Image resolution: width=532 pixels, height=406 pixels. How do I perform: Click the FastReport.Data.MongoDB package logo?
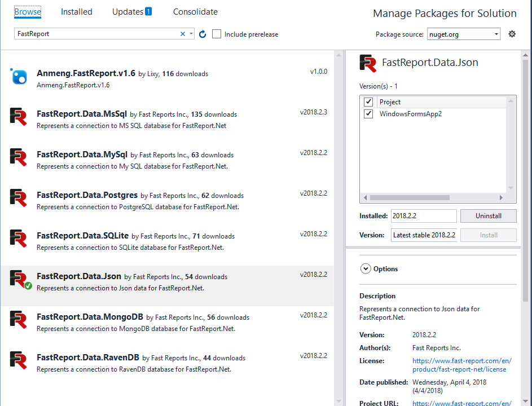18,320
